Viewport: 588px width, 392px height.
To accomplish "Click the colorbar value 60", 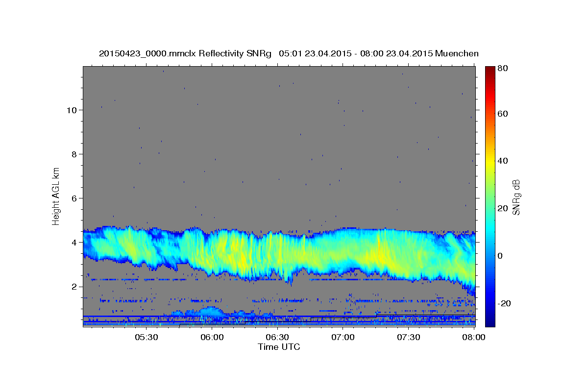I will [502, 114].
